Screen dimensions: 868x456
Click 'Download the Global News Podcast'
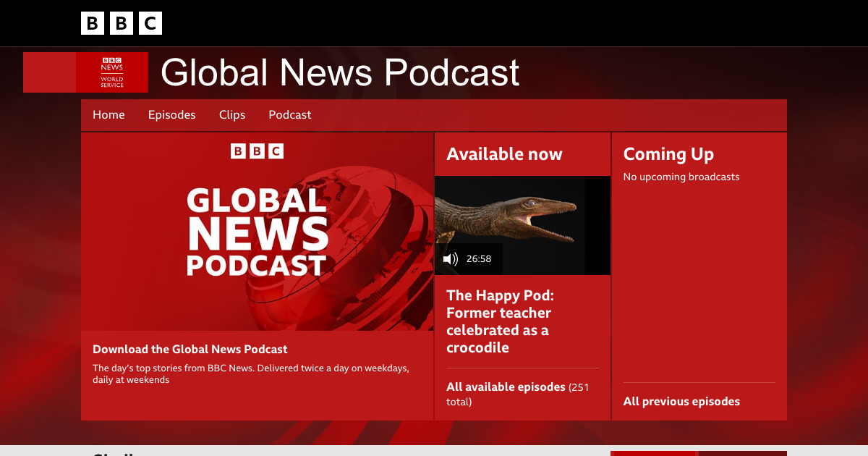click(x=190, y=349)
